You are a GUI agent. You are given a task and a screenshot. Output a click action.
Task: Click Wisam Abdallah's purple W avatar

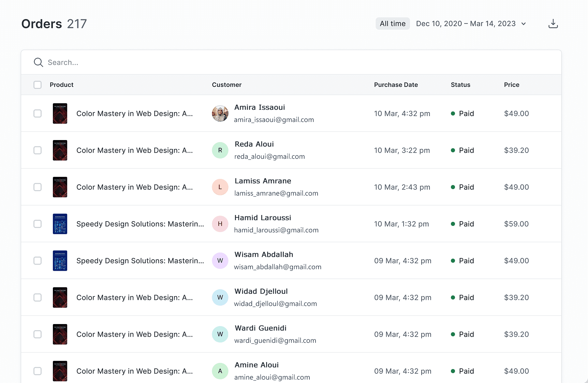(x=220, y=261)
